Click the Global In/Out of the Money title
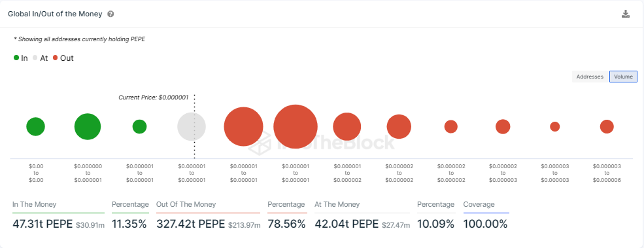644x248 pixels. 55,14
